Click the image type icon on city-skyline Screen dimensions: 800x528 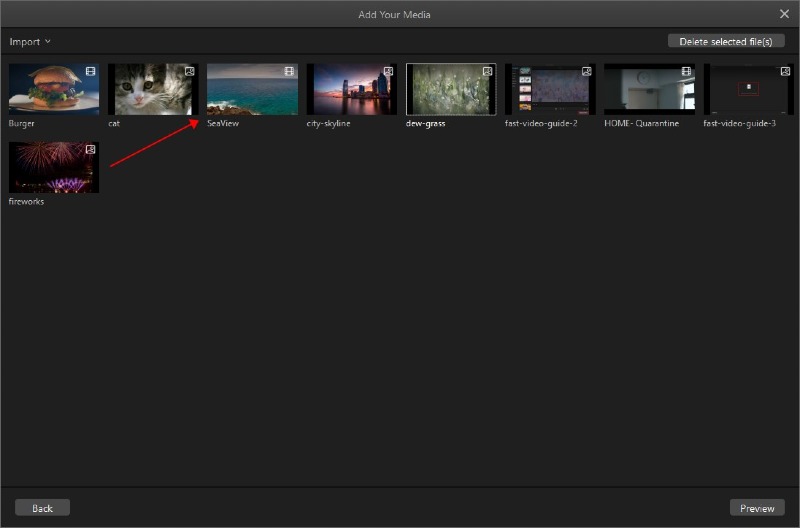(388, 71)
